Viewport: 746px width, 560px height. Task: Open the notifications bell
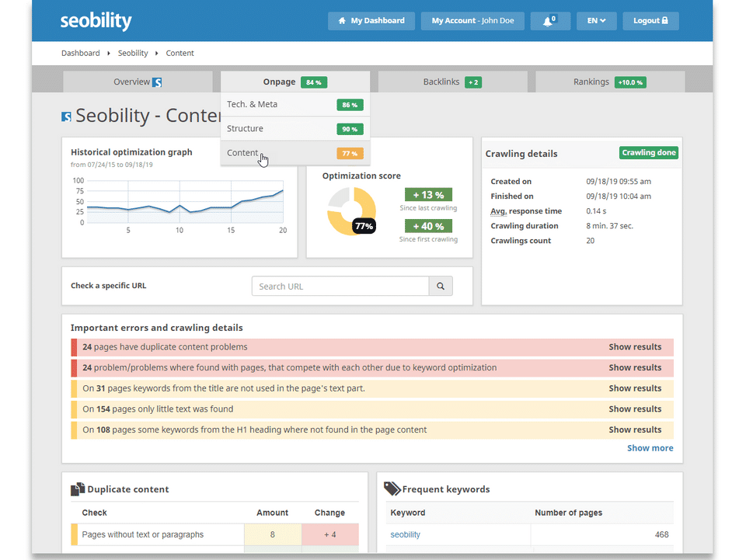pyautogui.click(x=550, y=21)
